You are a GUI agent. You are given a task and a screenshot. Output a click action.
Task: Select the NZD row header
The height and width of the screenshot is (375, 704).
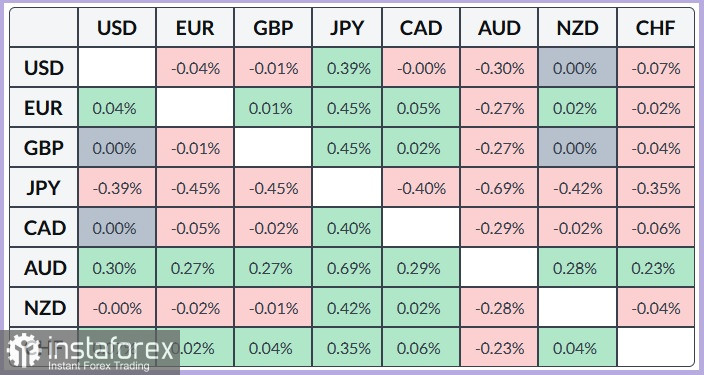(44, 308)
